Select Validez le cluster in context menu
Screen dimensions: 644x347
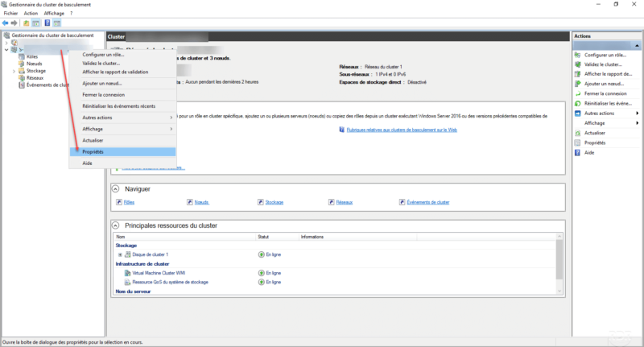(x=123, y=64)
